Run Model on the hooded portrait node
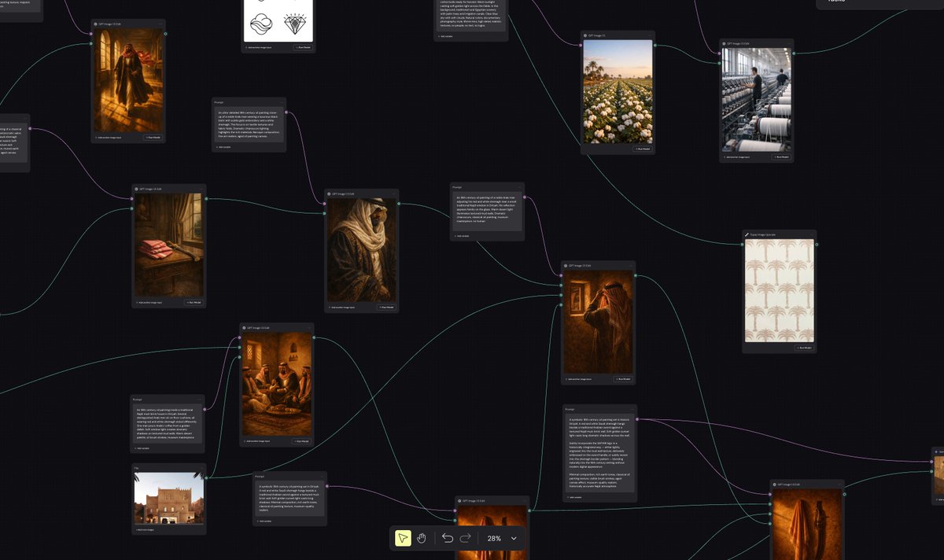This screenshot has width=944, height=560. click(x=385, y=308)
